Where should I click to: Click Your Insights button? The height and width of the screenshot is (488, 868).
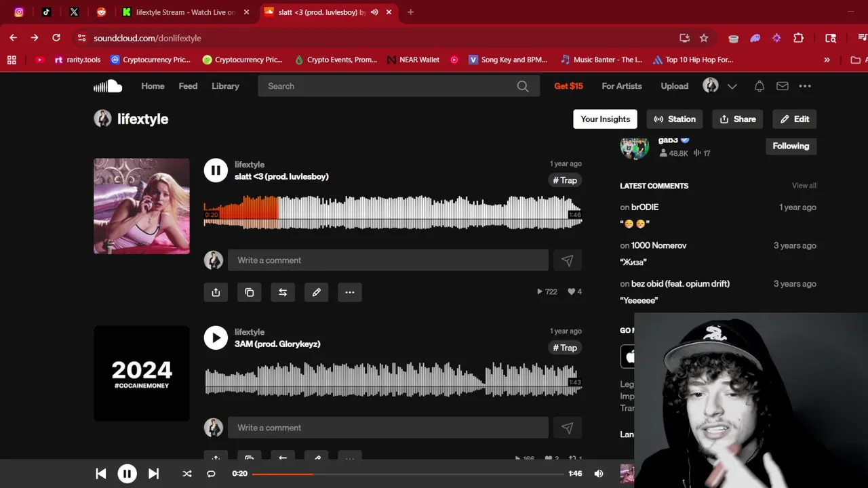(605, 119)
